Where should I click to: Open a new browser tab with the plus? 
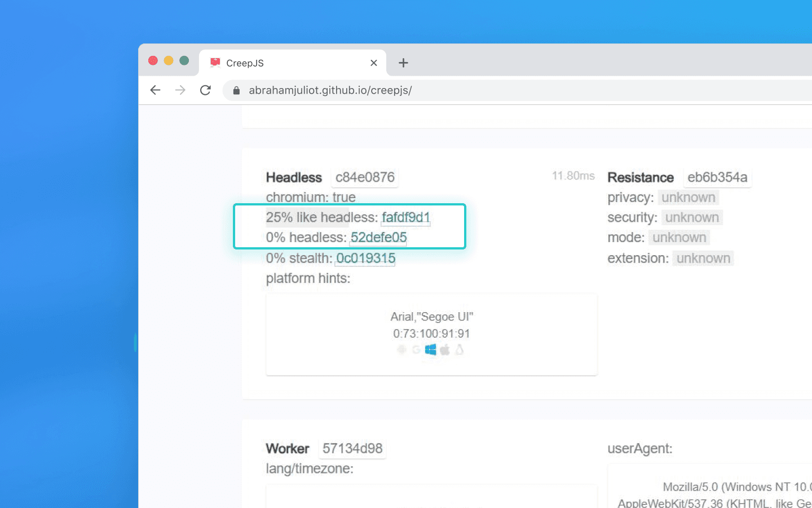point(403,63)
